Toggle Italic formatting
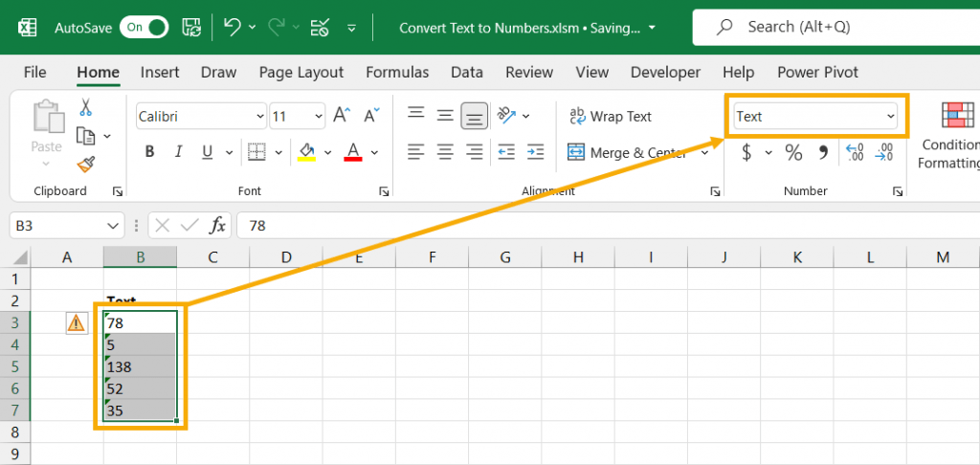Viewport: 980px width, 465px height. click(179, 152)
